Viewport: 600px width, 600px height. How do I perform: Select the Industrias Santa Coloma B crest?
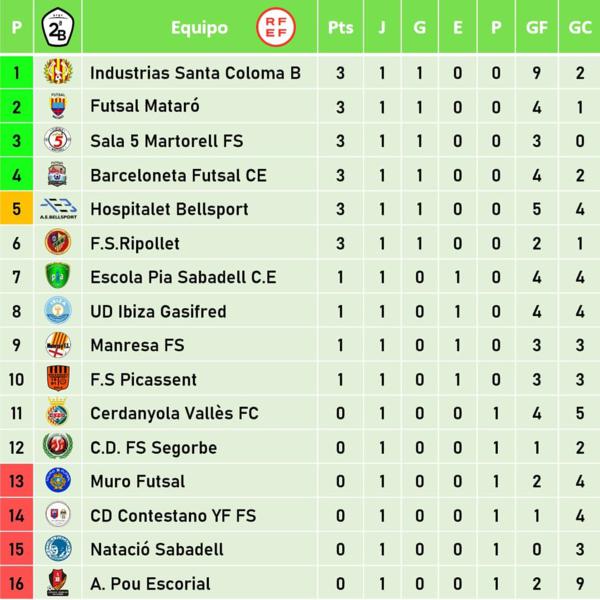[x=58, y=71]
